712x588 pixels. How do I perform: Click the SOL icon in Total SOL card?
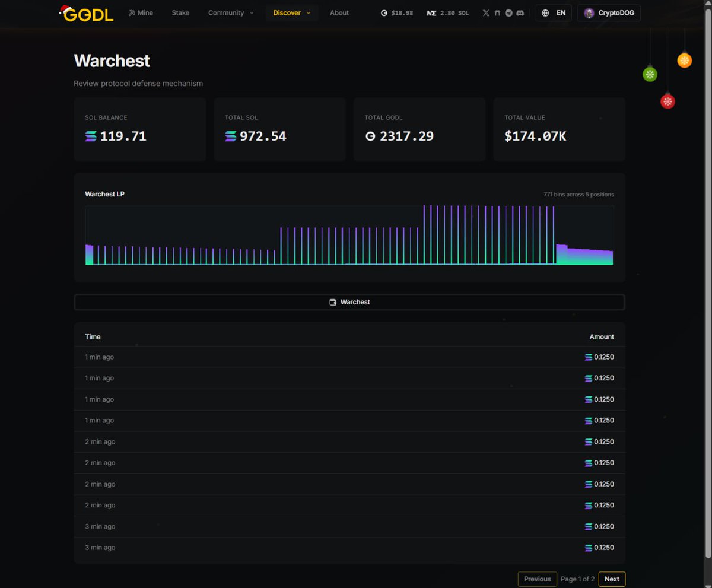click(231, 136)
